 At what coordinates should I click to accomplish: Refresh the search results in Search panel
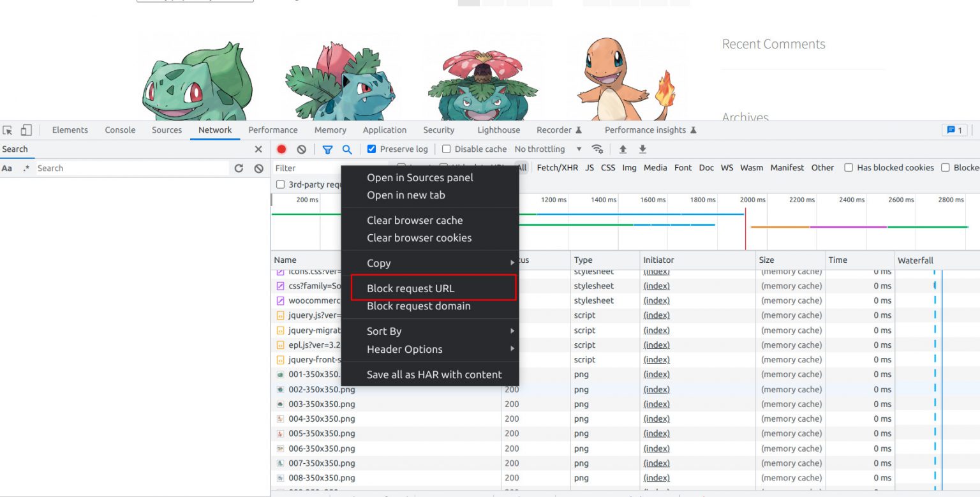[x=239, y=168]
